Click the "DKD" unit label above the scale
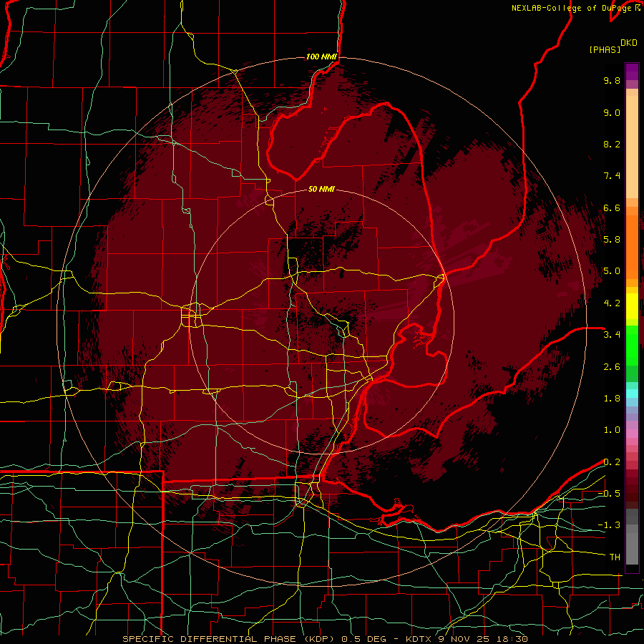The image size is (644, 644). (629, 43)
